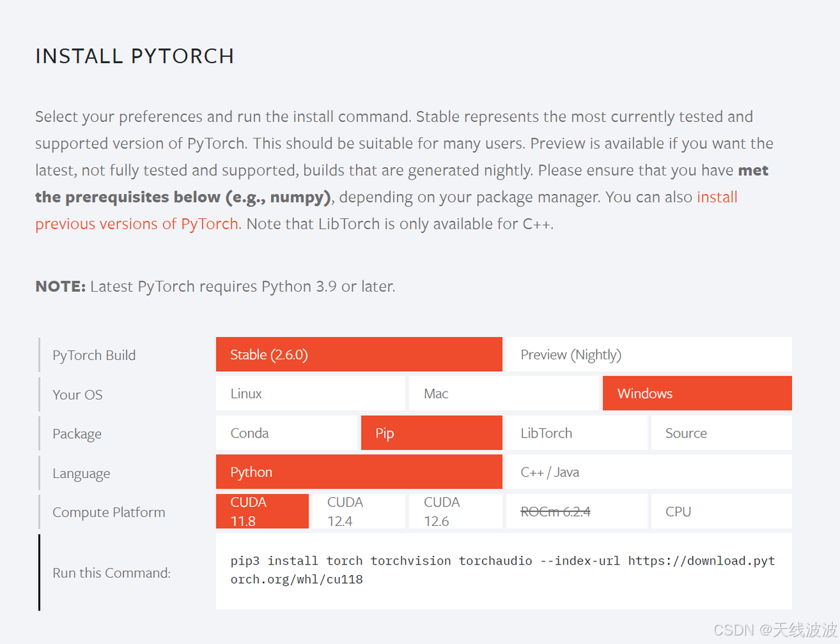Image resolution: width=840 pixels, height=644 pixels.
Task: Select the Stable (2.6.0) PyTorch build
Action: (358, 354)
